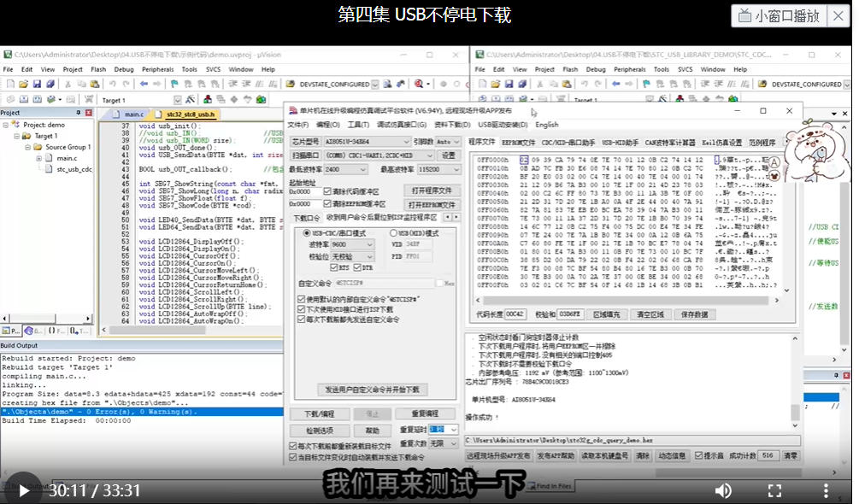The image size is (859, 504).
Task: Click the Check MCU Options button
Action: (x=320, y=431)
